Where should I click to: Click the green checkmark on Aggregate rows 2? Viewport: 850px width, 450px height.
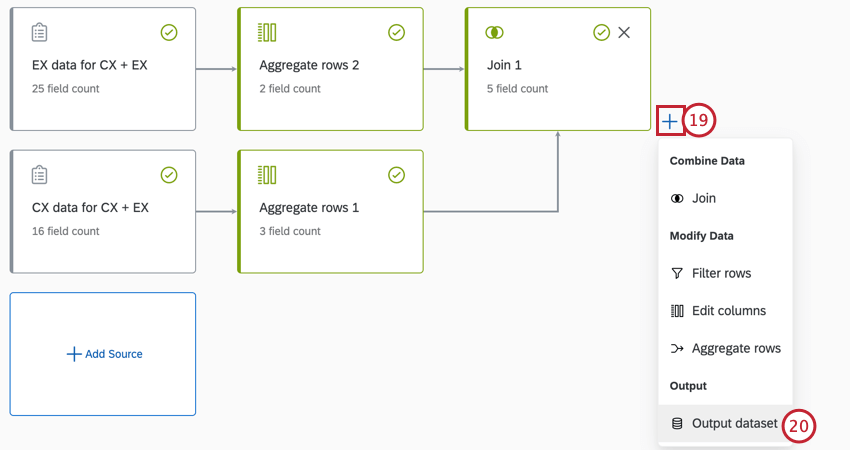tap(396, 33)
